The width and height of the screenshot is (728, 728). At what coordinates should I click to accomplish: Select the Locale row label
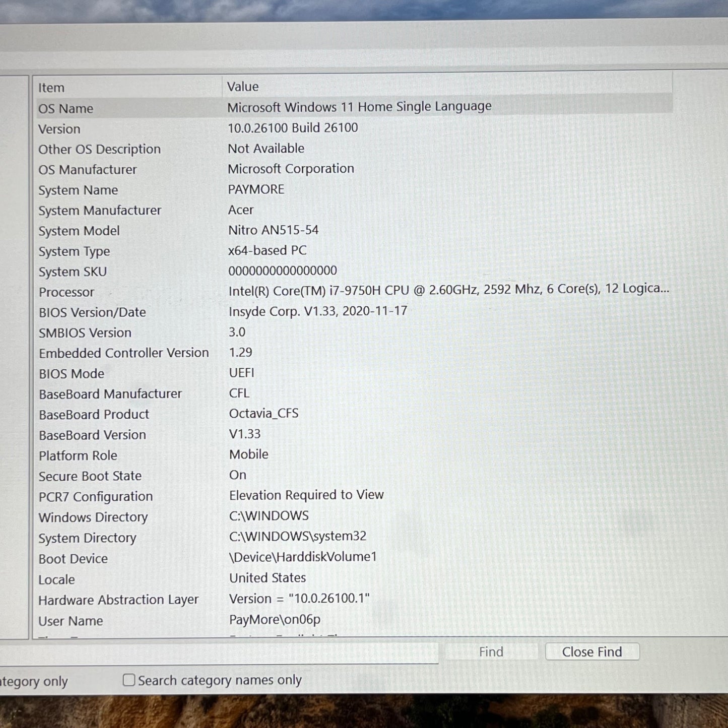point(56,580)
